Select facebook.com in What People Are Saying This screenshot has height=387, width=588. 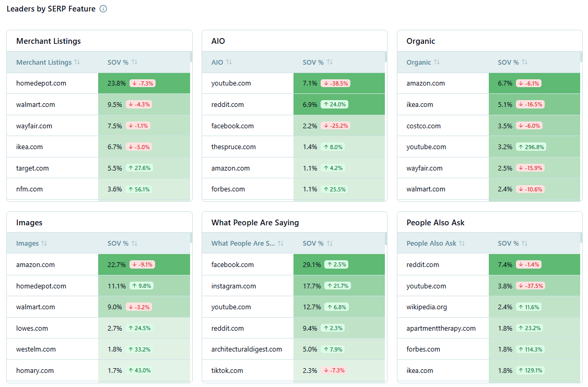(x=232, y=264)
